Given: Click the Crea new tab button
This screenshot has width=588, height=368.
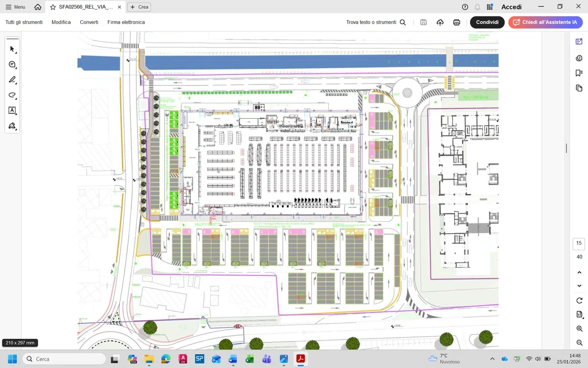Looking at the screenshot, I should tap(139, 7).
